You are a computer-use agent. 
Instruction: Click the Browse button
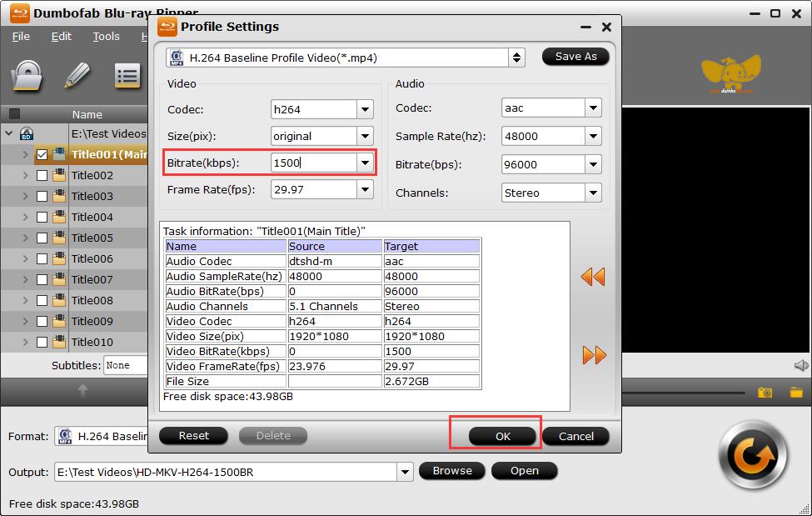tap(452, 471)
